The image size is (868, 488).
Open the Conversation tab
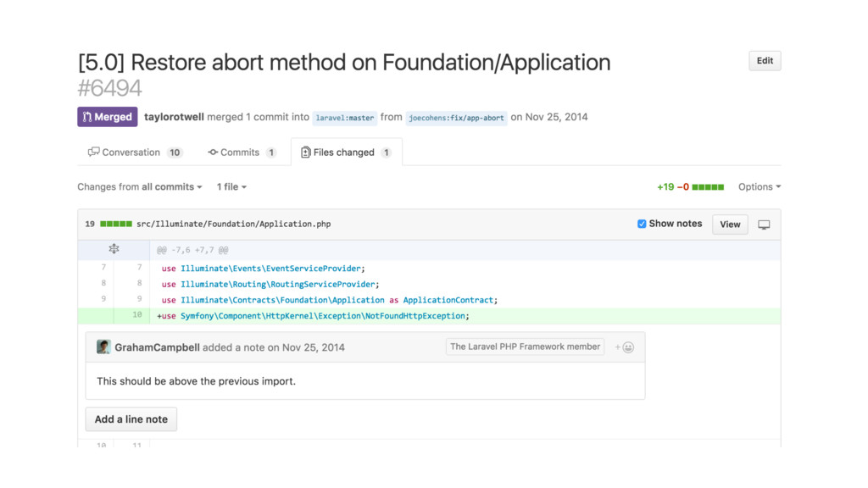(135, 152)
